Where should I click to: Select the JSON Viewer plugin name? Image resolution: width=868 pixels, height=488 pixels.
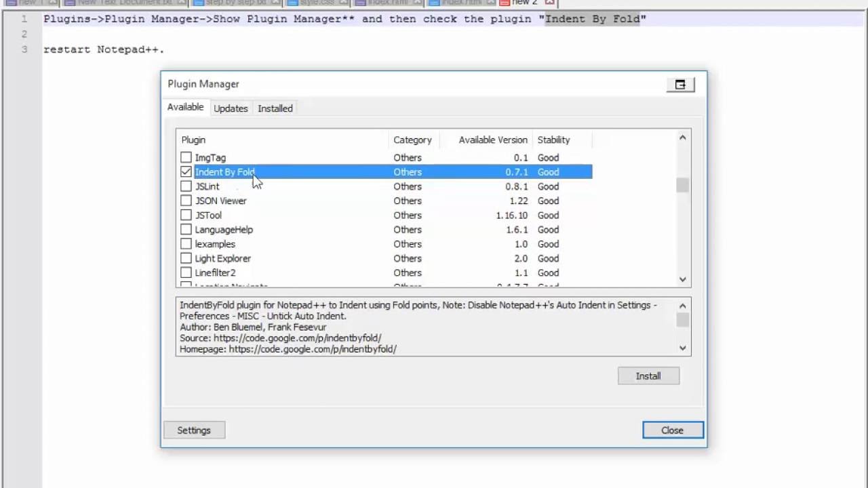click(x=220, y=201)
